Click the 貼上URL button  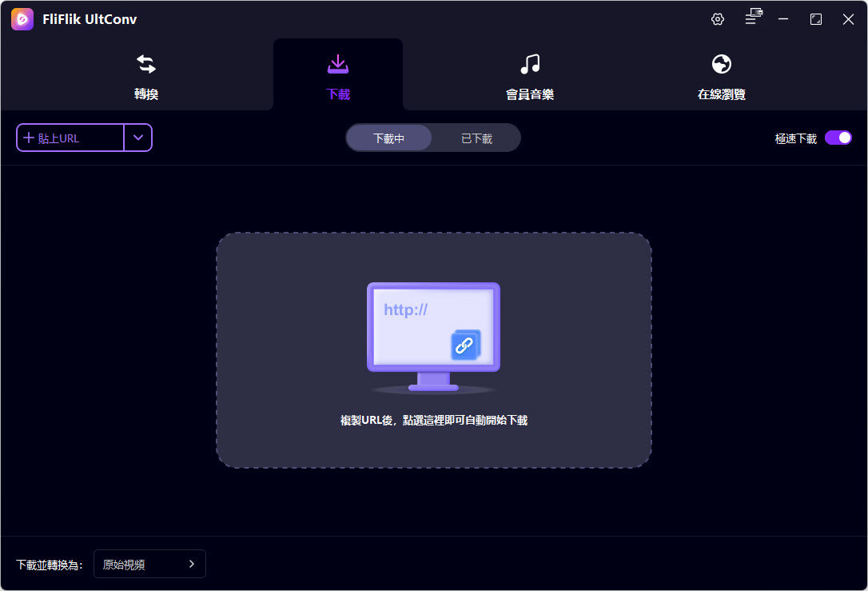[x=70, y=138]
